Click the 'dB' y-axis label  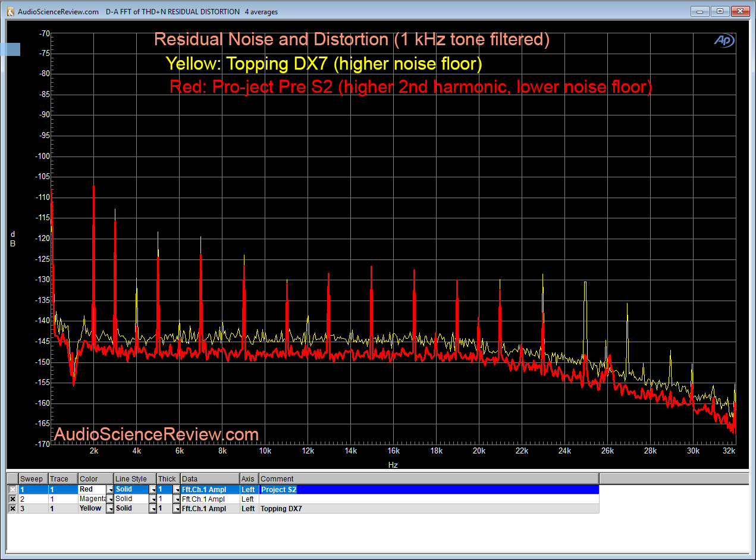tap(12, 239)
